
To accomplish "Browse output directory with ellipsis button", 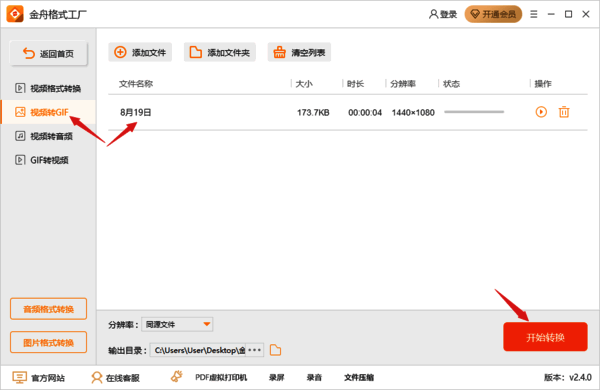I will 254,350.
